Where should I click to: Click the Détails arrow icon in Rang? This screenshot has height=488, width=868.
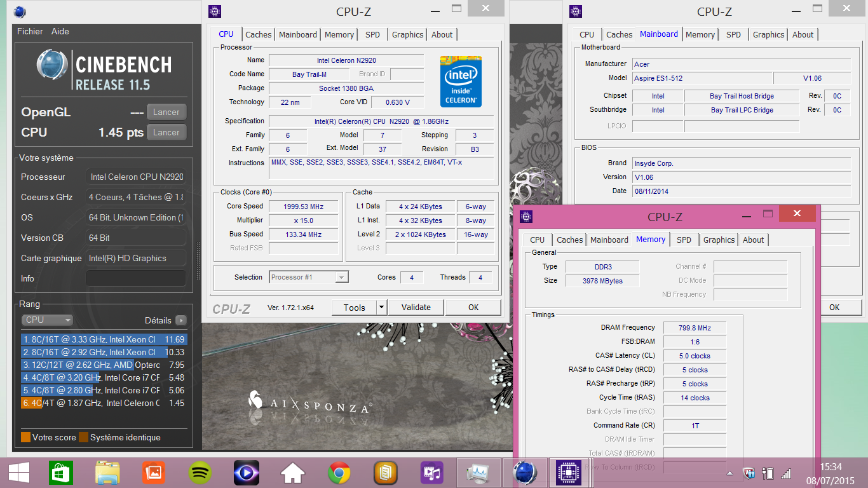tap(181, 320)
